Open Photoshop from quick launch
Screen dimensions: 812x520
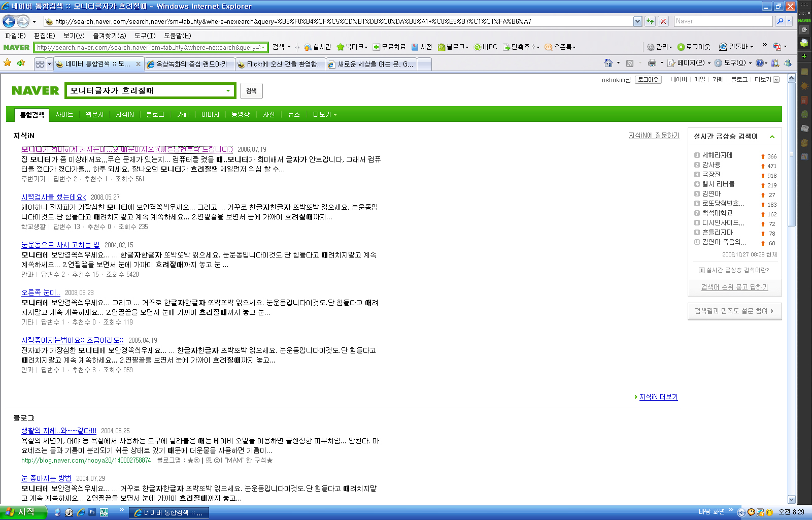(92, 512)
